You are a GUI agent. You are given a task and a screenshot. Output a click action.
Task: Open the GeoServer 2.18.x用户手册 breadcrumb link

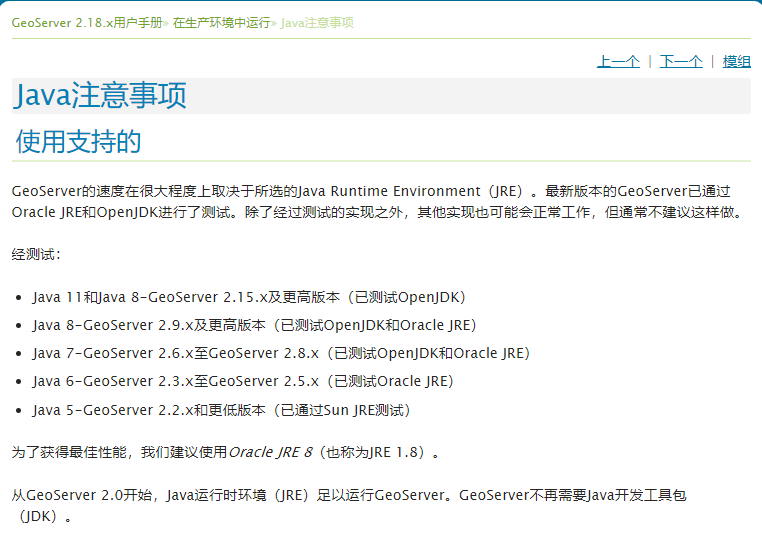pyautogui.click(x=87, y=22)
